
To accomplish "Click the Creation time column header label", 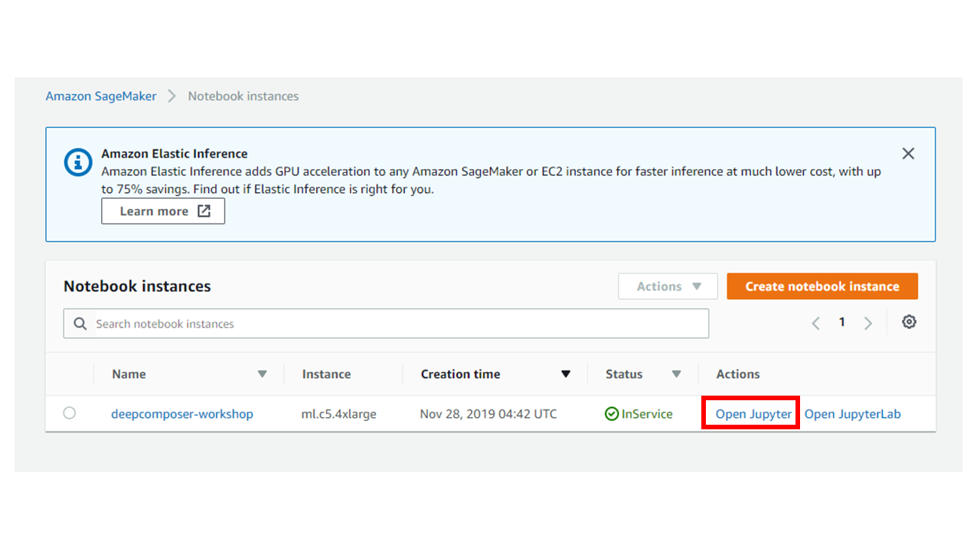I will (460, 374).
